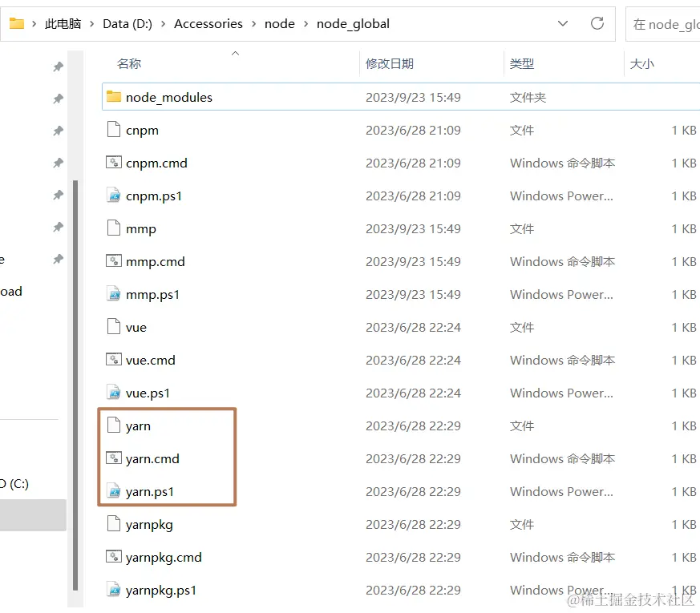Click the mmp.ps1 PowerShell icon

[115, 294]
